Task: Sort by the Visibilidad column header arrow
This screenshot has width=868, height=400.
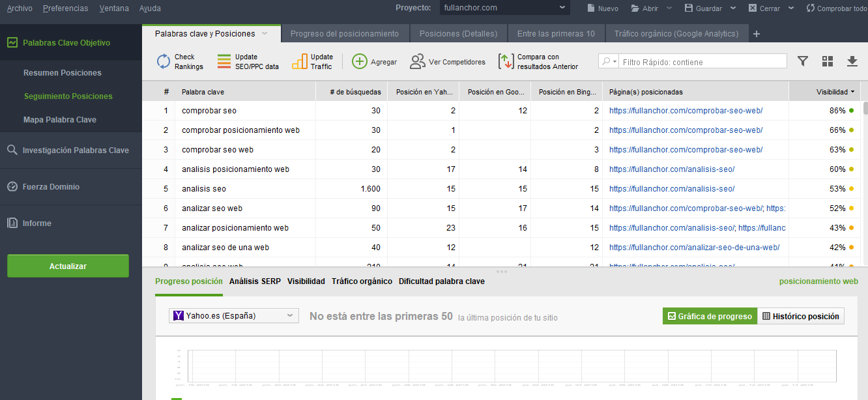Action: 853,92
